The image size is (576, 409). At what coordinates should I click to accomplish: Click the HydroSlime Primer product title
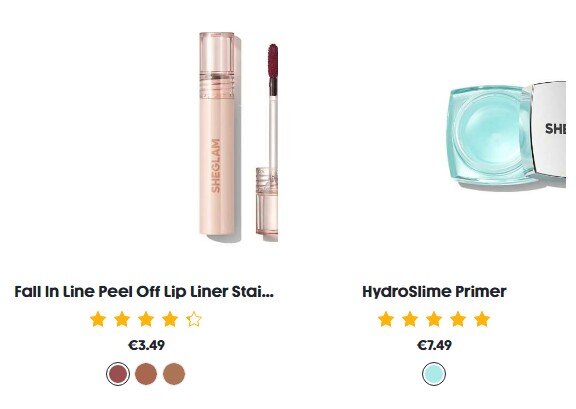click(434, 291)
